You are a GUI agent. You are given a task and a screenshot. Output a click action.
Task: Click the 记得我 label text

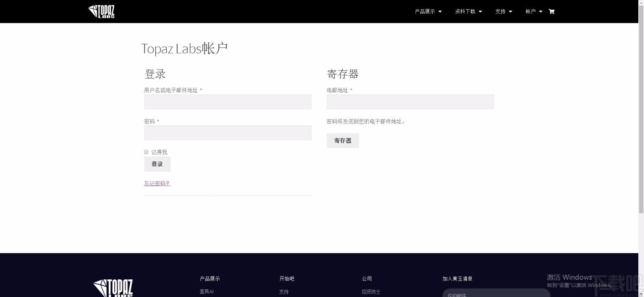[x=159, y=152]
